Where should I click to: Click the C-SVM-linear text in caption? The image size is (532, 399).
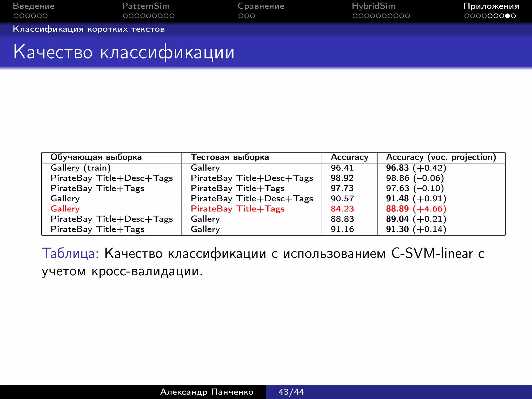(x=432, y=253)
